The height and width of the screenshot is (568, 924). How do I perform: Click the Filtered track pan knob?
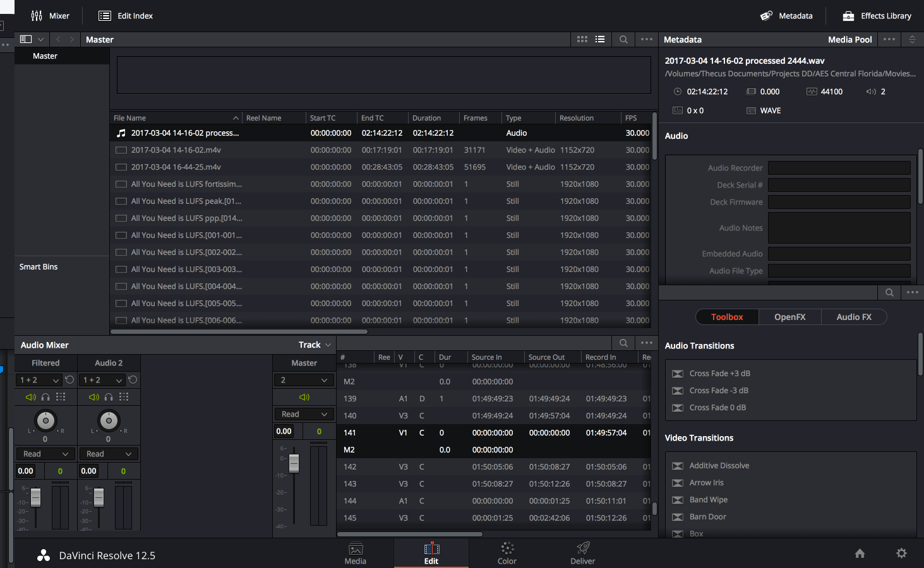(x=45, y=420)
